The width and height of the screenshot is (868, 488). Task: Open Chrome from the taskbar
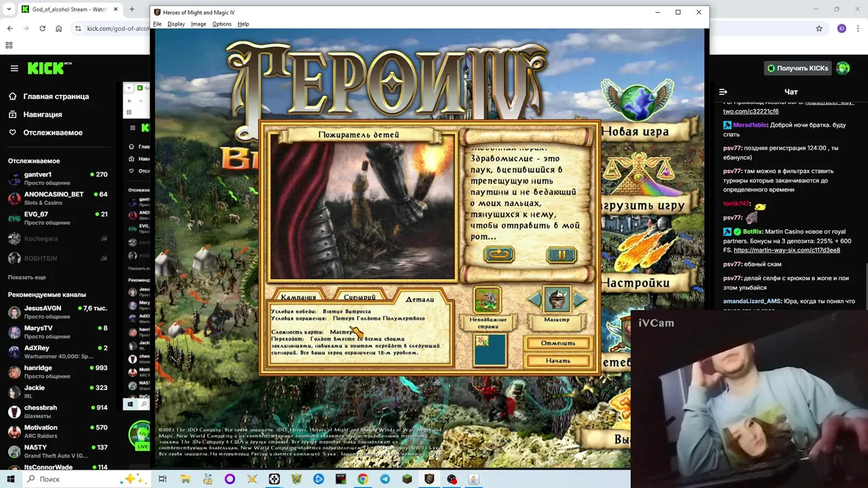pyautogui.click(x=363, y=479)
